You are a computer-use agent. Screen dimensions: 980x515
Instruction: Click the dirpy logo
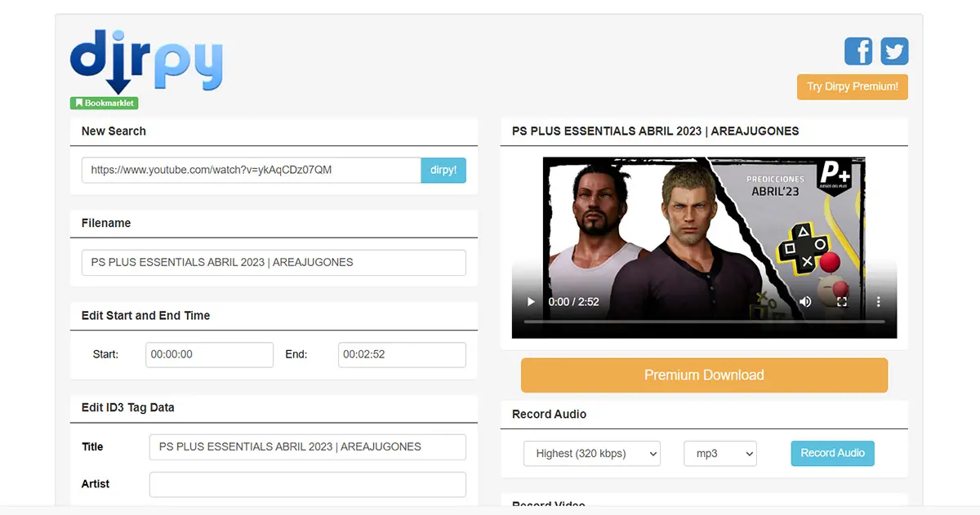[146, 61]
